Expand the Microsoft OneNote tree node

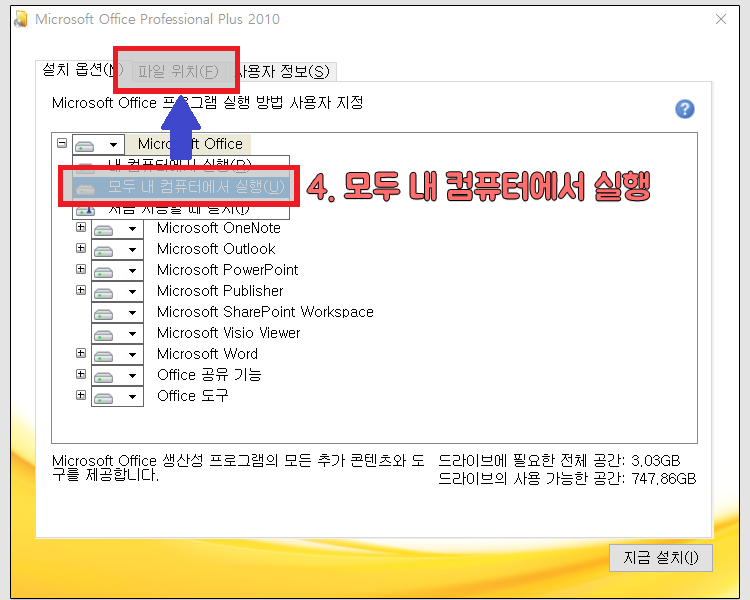click(81, 227)
